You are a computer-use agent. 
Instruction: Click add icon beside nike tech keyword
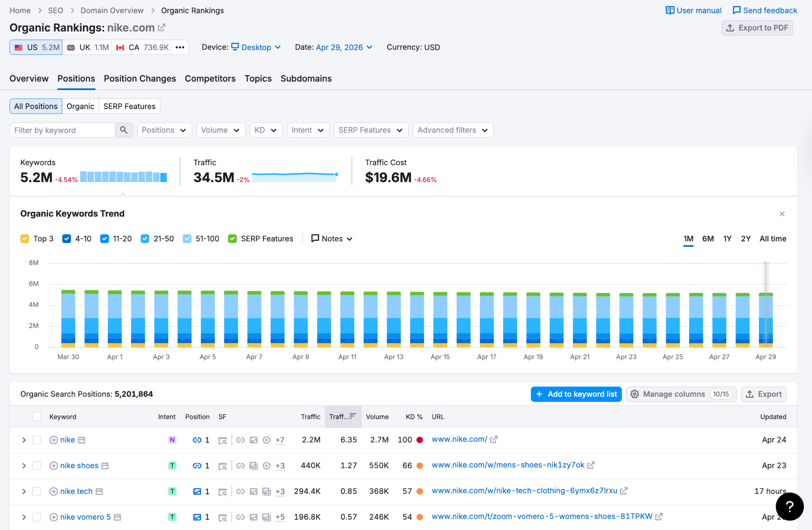pos(54,492)
